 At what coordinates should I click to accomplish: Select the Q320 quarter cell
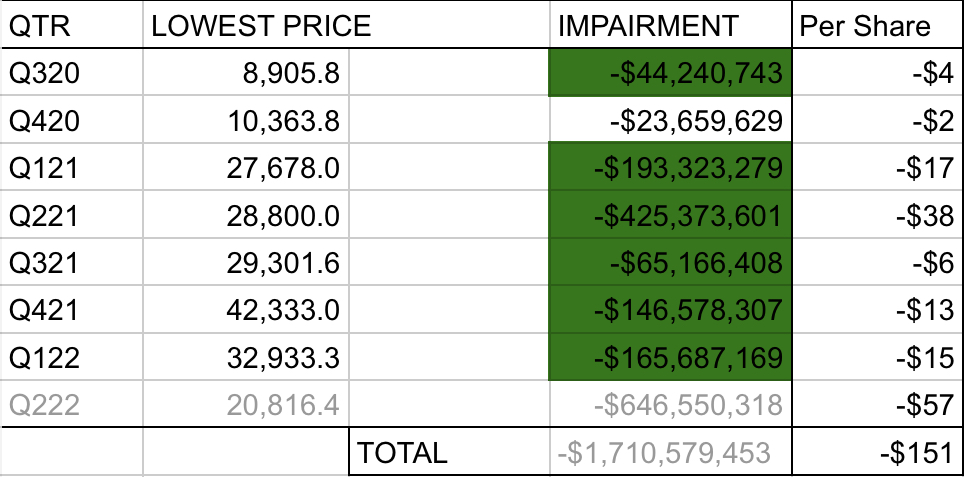(72, 75)
